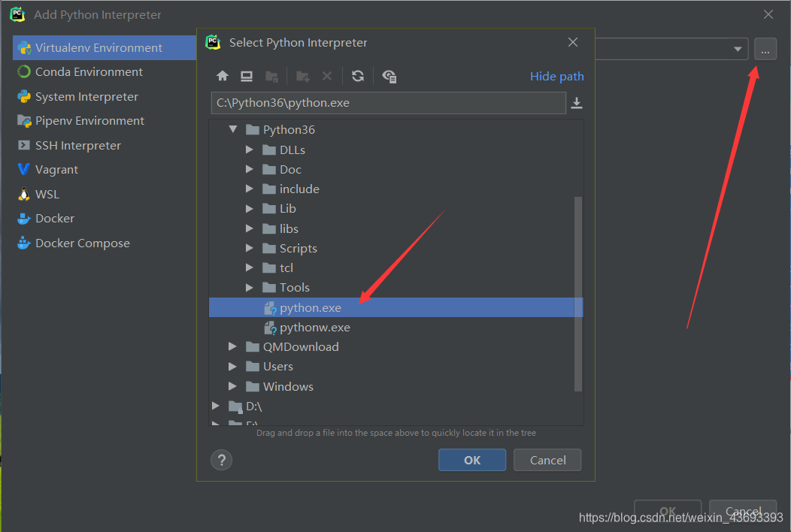
Task: Expand the QMDownload folder
Action: pyautogui.click(x=232, y=346)
